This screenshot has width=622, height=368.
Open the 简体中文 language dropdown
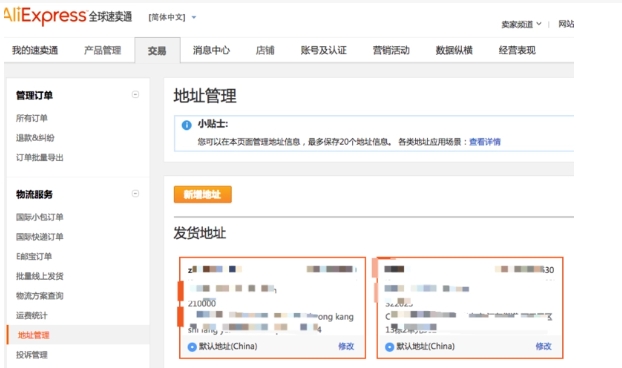click(172, 17)
